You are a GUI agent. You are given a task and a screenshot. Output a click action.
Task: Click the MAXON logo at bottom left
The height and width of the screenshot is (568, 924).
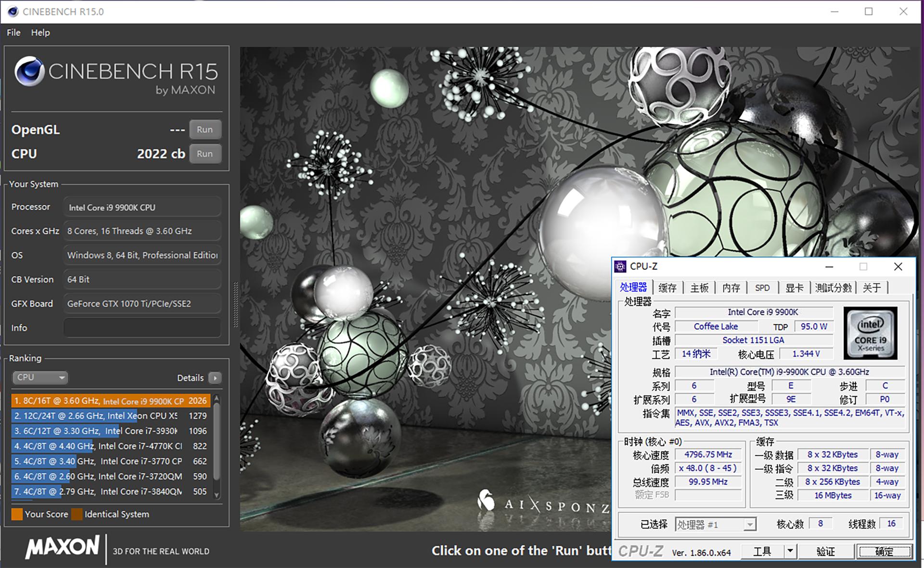coord(63,547)
